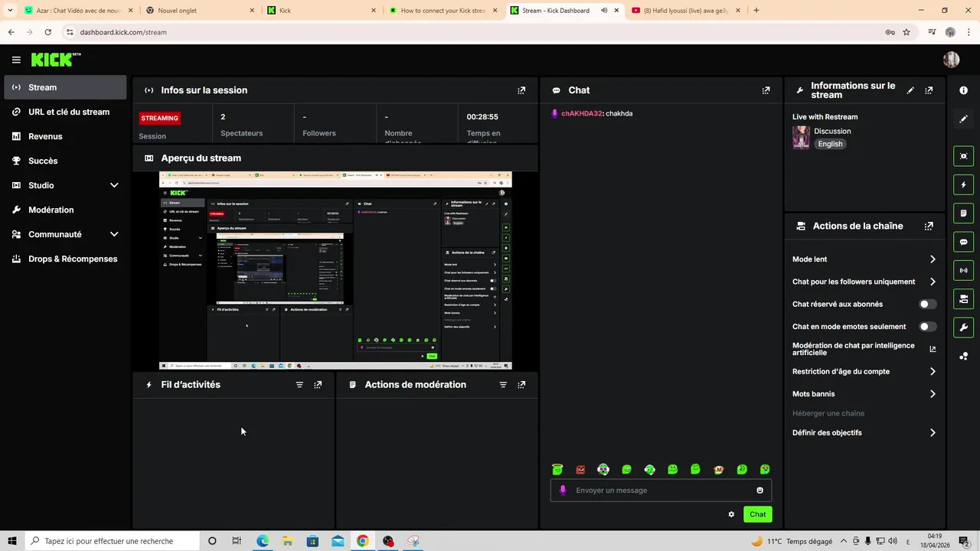This screenshot has width=980, height=551.
Task: Toggle stream preview widget in right rail
Action: pos(963,156)
